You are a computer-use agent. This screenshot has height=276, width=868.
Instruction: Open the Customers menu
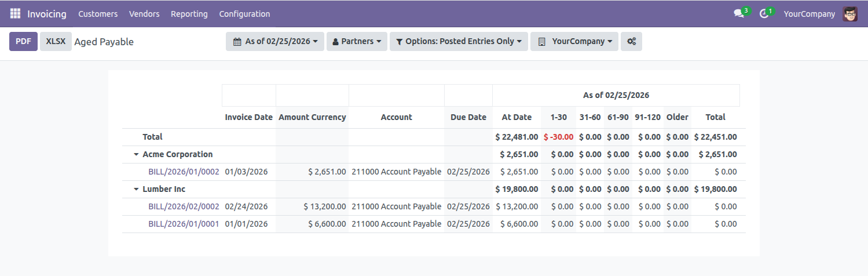click(x=98, y=14)
